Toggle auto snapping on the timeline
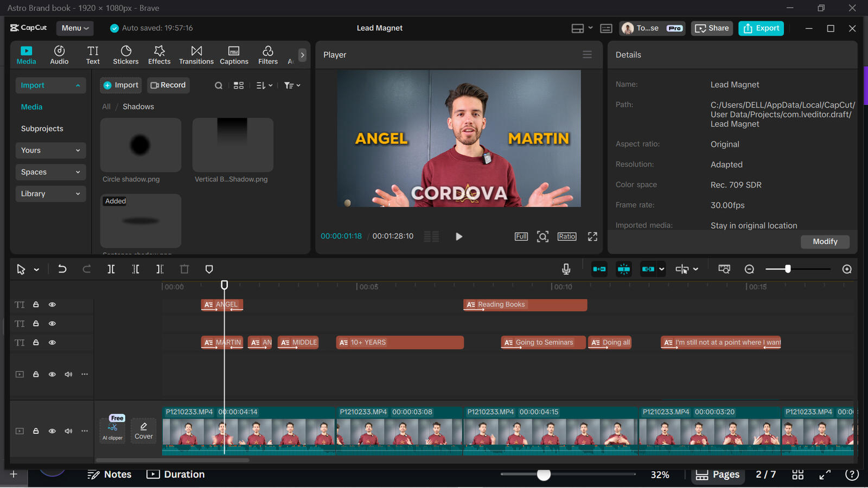This screenshot has width=868, height=488. click(x=624, y=269)
